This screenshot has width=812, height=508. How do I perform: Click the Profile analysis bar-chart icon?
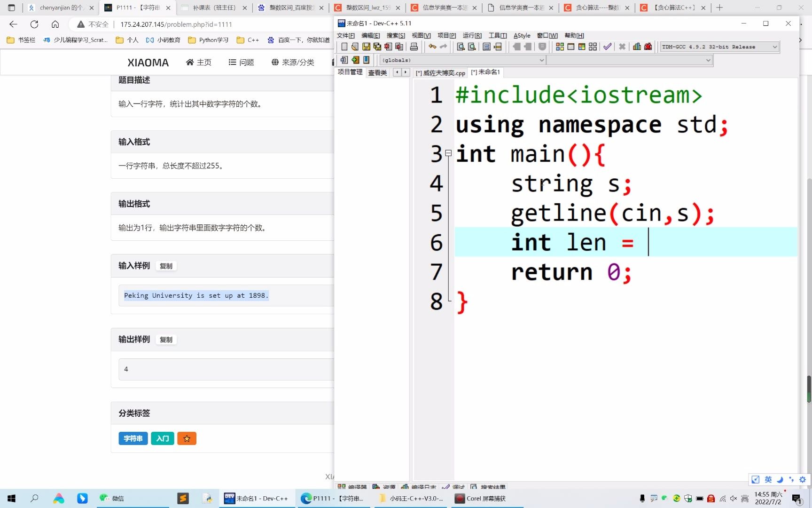tap(637, 47)
